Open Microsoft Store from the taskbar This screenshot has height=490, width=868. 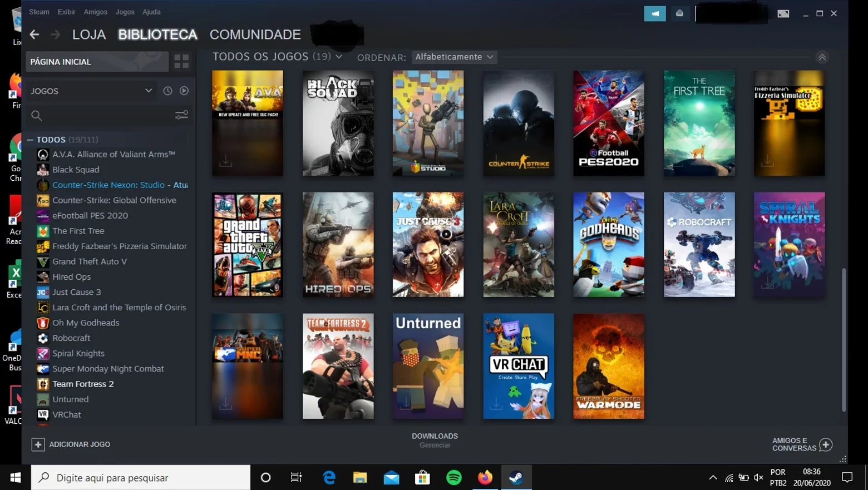pyautogui.click(x=422, y=477)
